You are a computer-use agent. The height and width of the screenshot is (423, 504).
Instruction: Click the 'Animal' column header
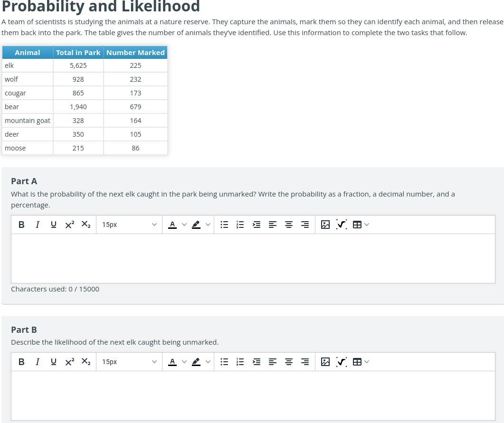[x=28, y=52]
